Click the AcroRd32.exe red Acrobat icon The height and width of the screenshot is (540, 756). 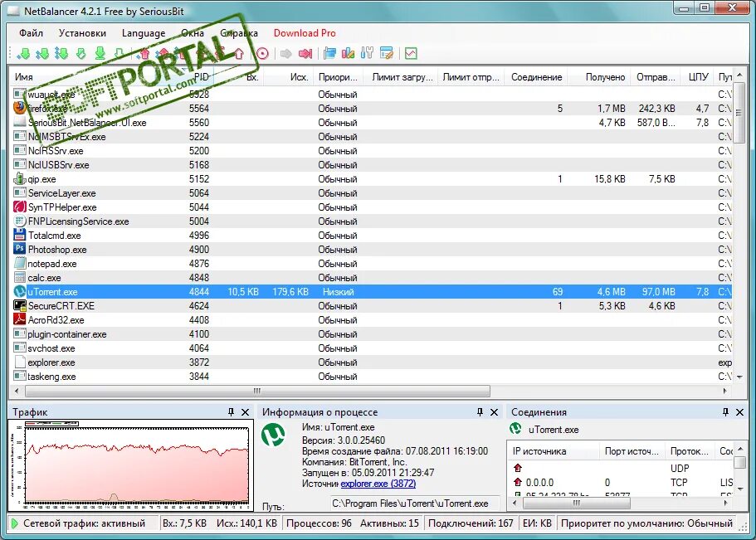[x=19, y=319]
